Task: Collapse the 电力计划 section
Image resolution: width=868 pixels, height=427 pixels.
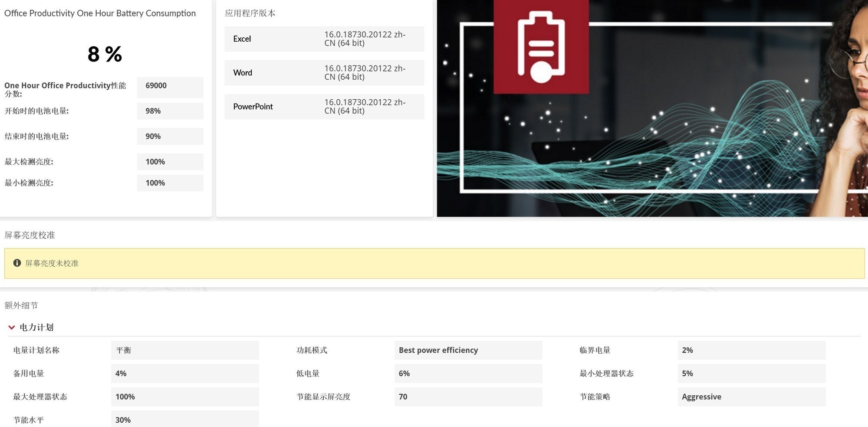Action: [36, 327]
